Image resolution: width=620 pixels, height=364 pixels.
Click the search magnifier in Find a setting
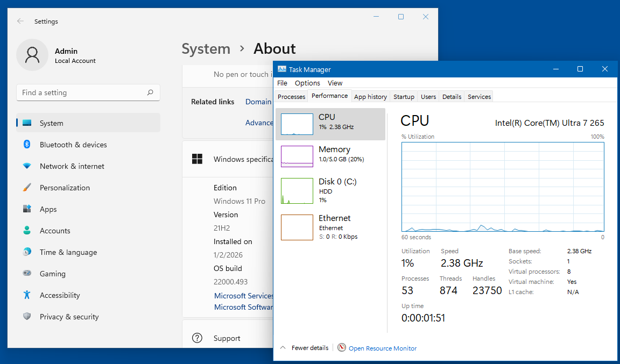tap(150, 92)
